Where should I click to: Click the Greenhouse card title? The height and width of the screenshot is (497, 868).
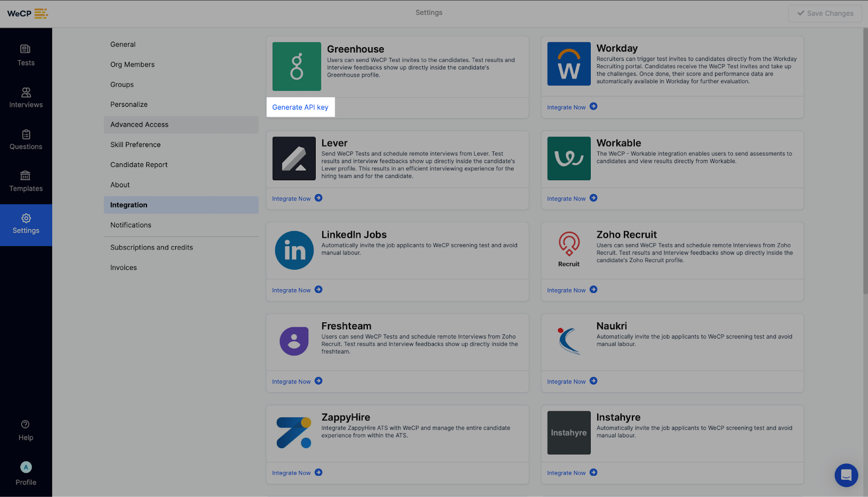coord(355,49)
